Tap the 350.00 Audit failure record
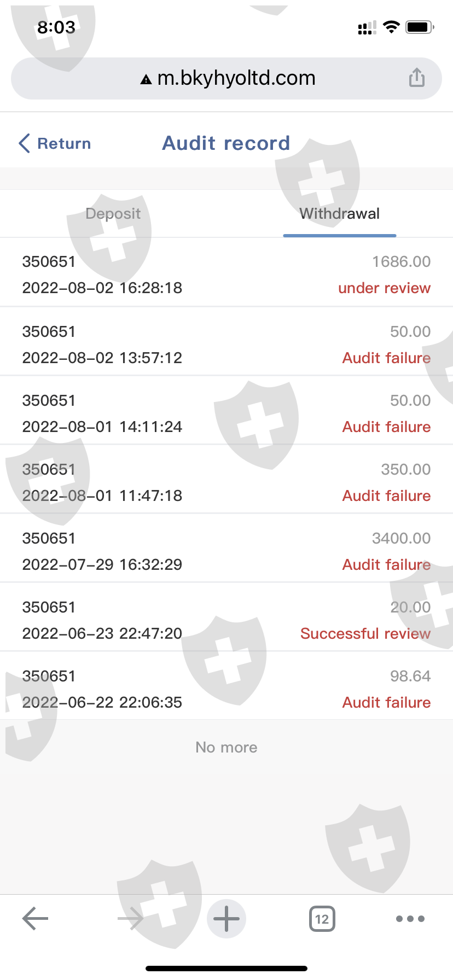Screen dimensions: 453x980 (226, 482)
